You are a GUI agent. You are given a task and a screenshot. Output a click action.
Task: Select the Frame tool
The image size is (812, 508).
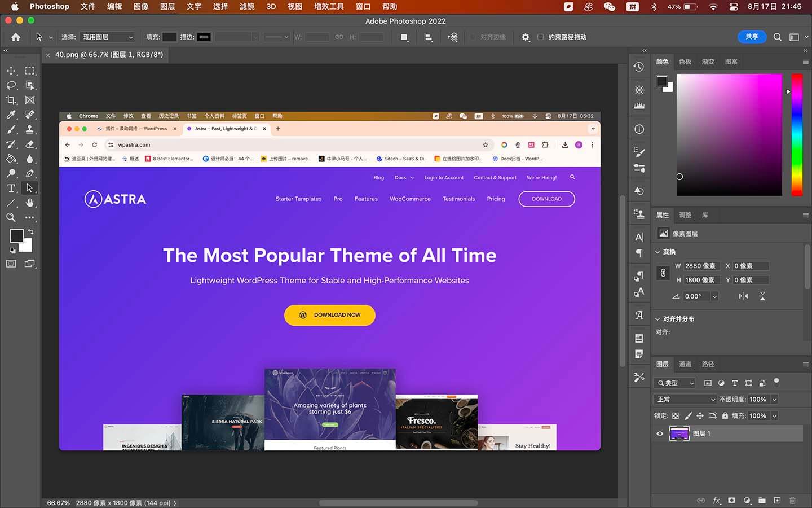pyautogui.click(x=30, y=100)
